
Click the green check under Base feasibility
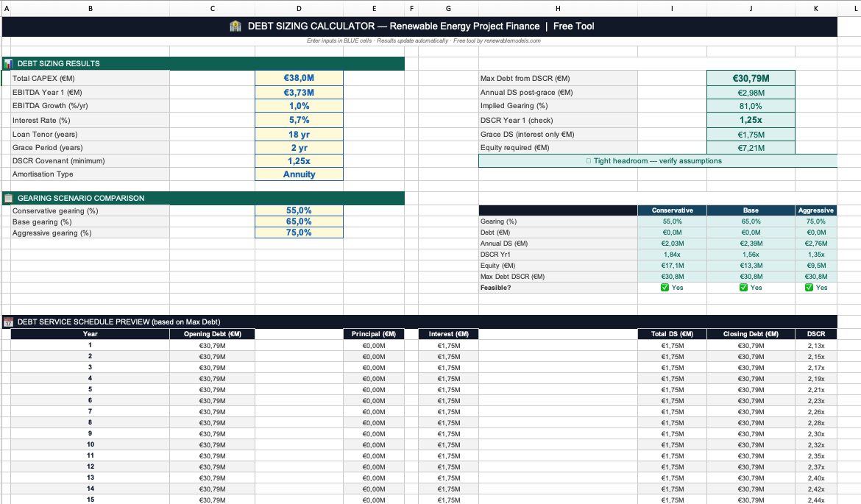743,288
